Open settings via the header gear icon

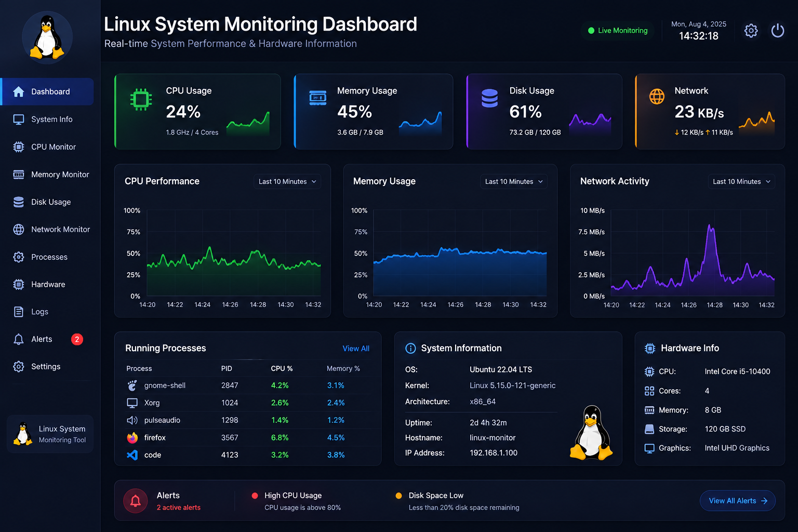coord(751,31)
